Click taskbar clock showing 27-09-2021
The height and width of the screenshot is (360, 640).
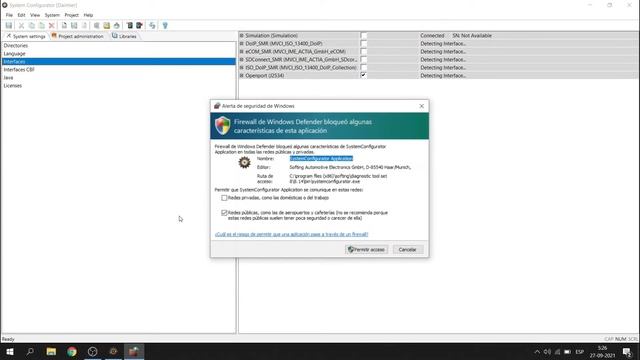coord(602,352)
